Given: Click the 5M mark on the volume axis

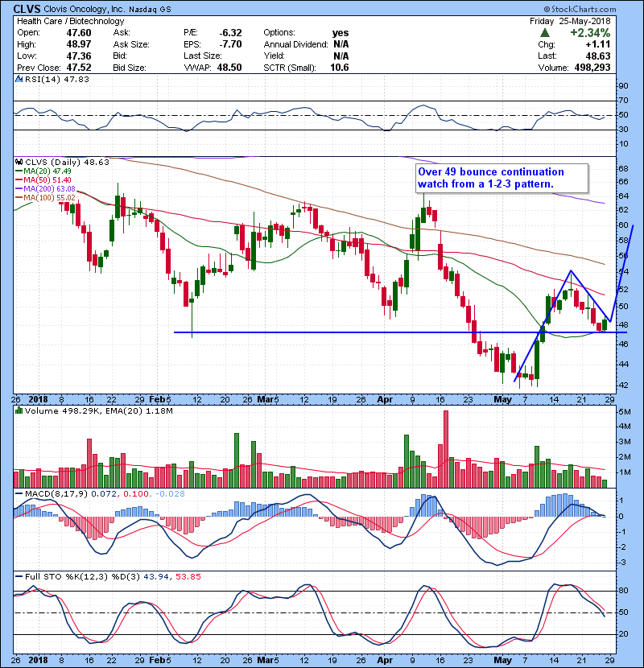Looking at the screenshot, I should pyautogui.click(x=625, y=411).
